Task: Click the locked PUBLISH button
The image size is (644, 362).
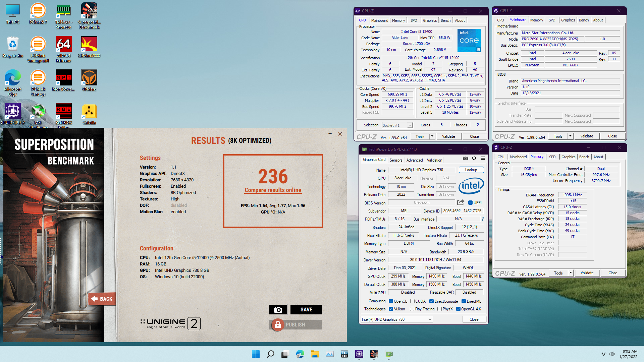Action: [x=296, y=324]
